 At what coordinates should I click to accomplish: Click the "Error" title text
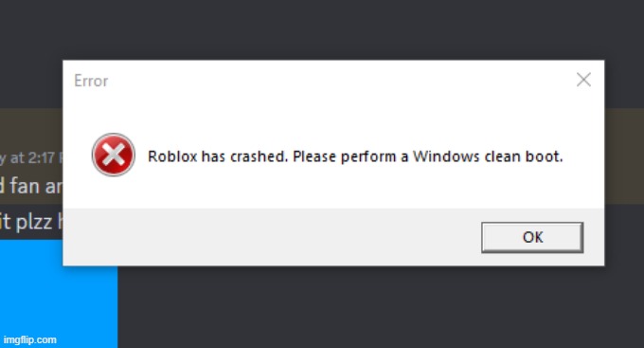coord(91,81)
